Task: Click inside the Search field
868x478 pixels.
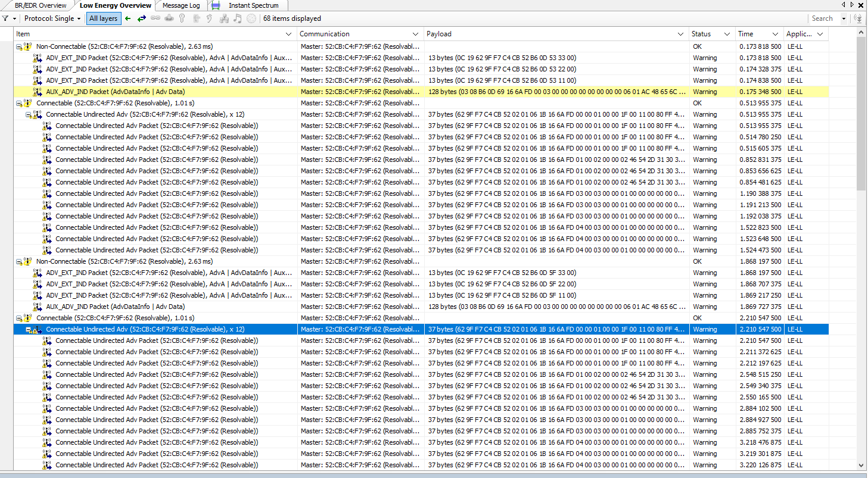Action: click(825, 18)
